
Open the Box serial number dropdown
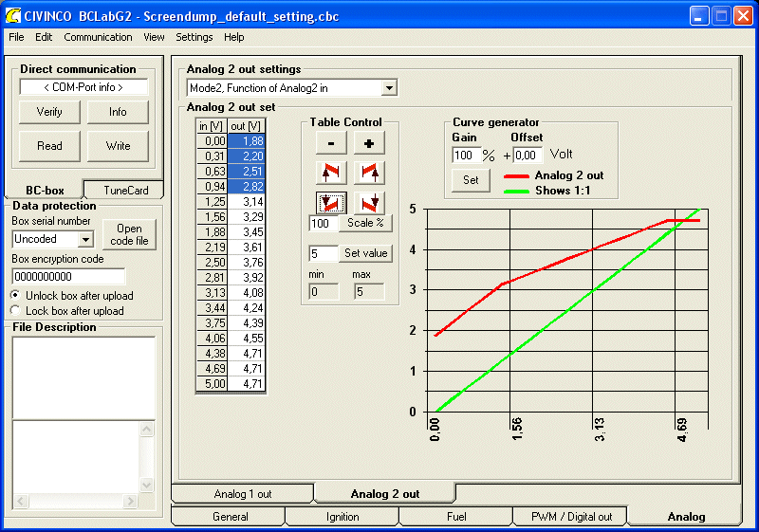(x=85, y=239)
